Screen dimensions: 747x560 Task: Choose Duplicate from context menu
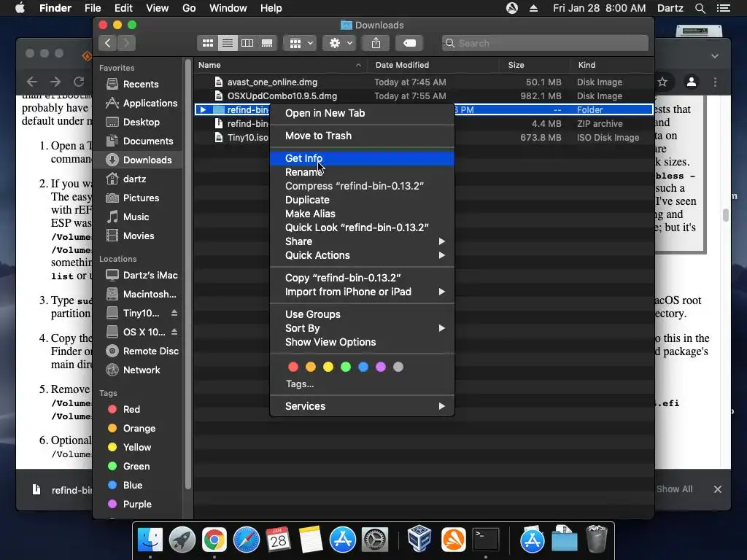(362, 200)
